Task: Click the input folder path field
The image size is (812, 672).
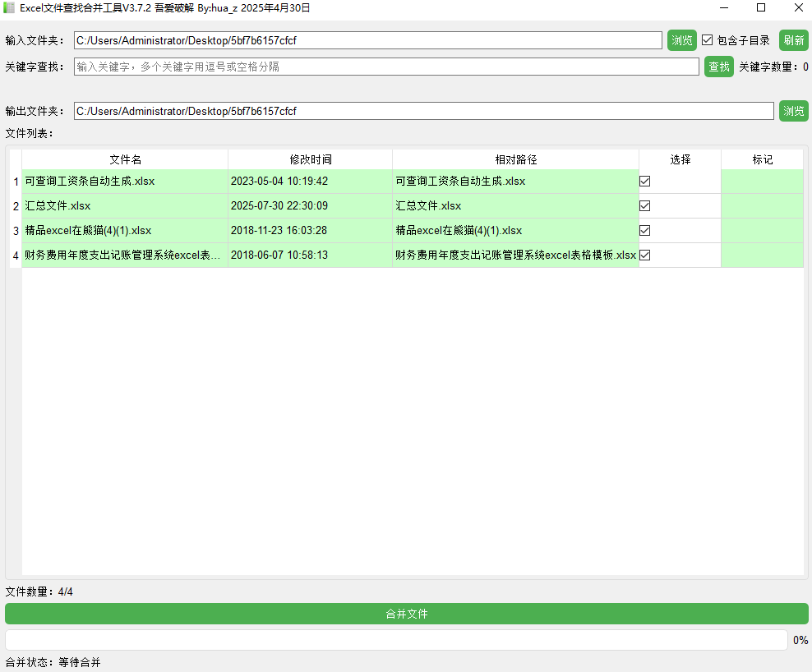Action: tap(367, 40)
